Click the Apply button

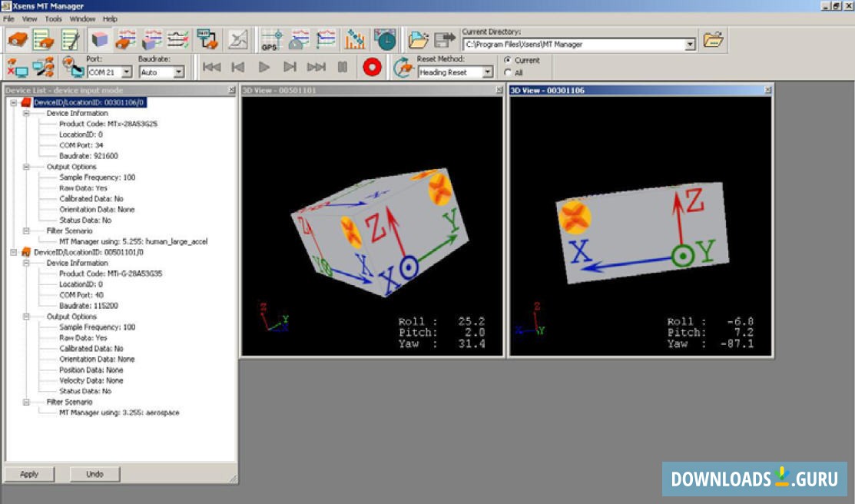[29, 474]
